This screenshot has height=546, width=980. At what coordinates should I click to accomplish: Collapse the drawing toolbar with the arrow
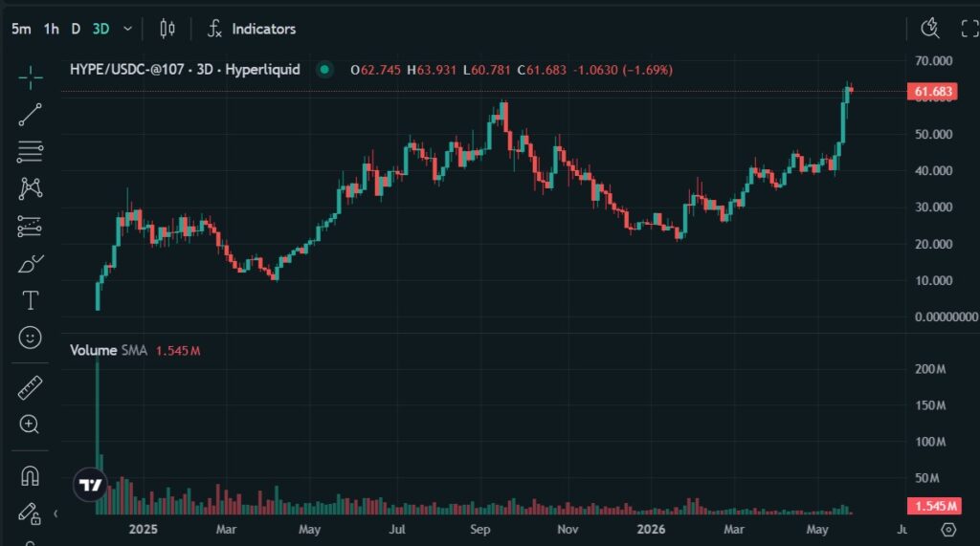click(56, 513)
